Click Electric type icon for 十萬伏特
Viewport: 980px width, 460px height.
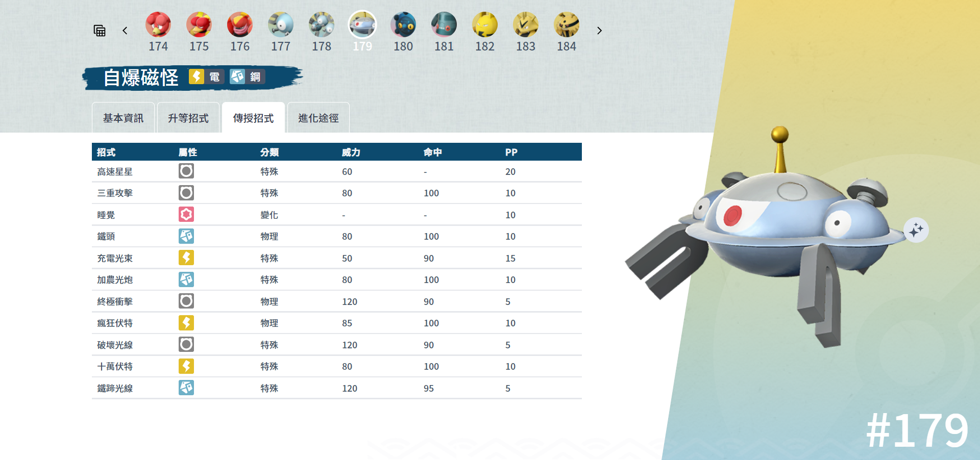click(x=186, y=366)
